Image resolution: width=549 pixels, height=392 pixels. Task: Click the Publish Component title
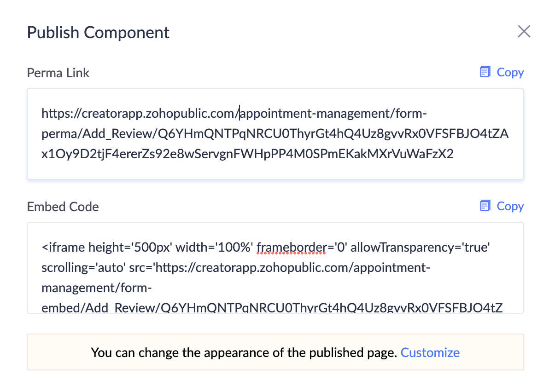(x=98, y=33)
